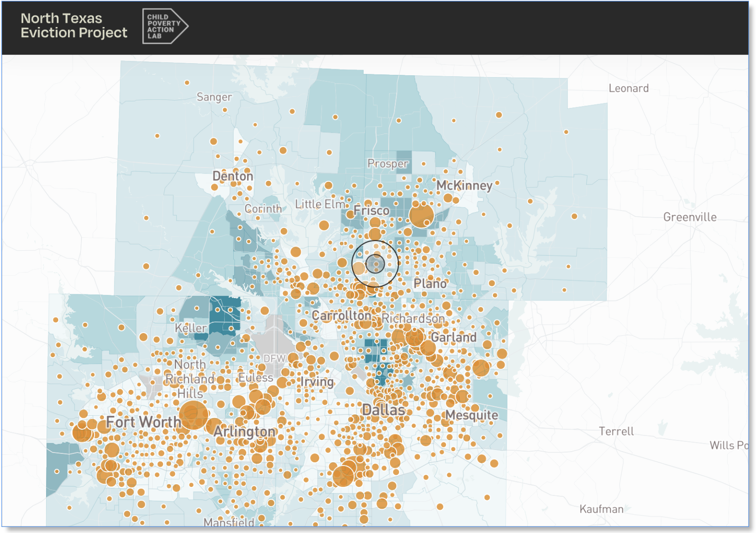Click the large eviction bubble near McKinney

pos(421,215)
